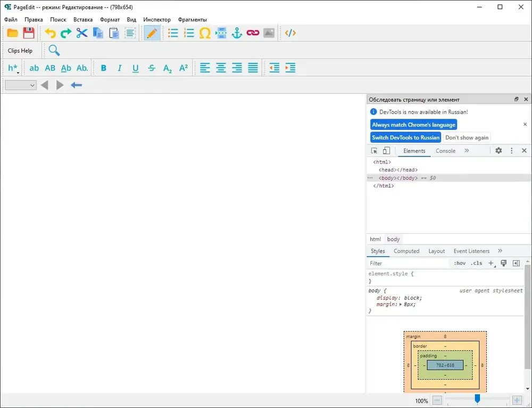Open code view with </> icon

pyautogui.click(x=290, y=33)
